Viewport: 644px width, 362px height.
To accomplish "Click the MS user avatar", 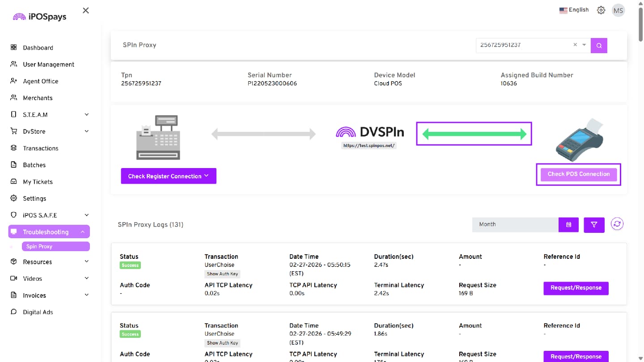I will point(618,11).
